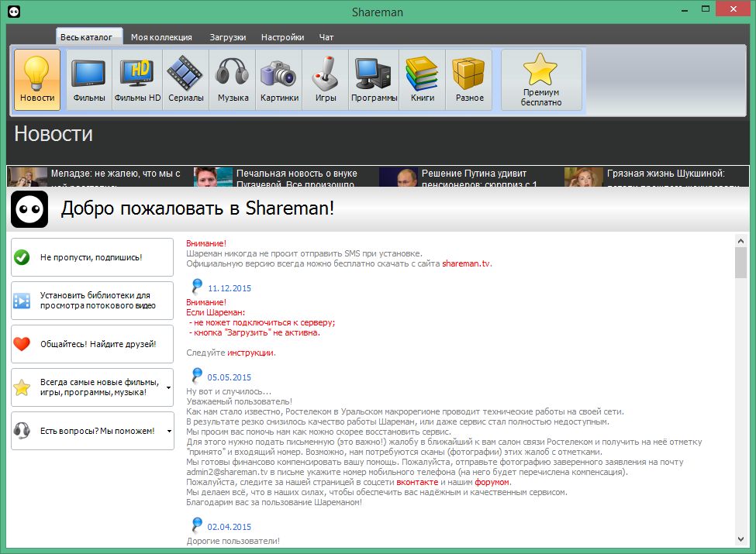Click the news panel scrollbar thumb
Image resolution: width=756 pixels, height=554 pixels.
[x=741, y=263]
